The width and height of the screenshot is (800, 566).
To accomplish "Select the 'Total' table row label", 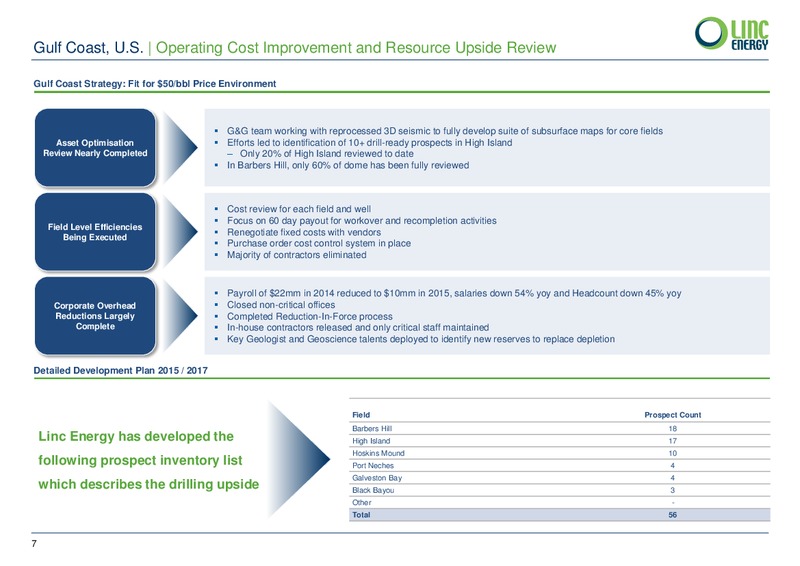I will (x=361, y=514).
